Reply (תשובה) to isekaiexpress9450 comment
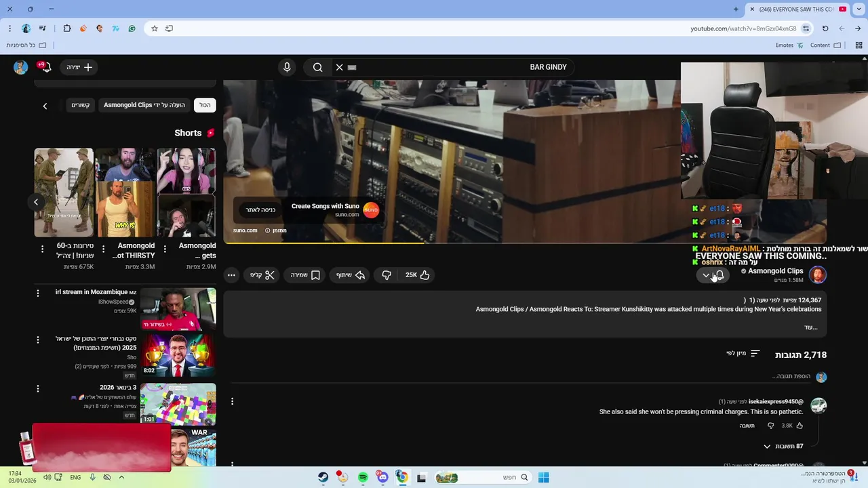The height and width of the screenshot is (488, 868). click(747, 426)
